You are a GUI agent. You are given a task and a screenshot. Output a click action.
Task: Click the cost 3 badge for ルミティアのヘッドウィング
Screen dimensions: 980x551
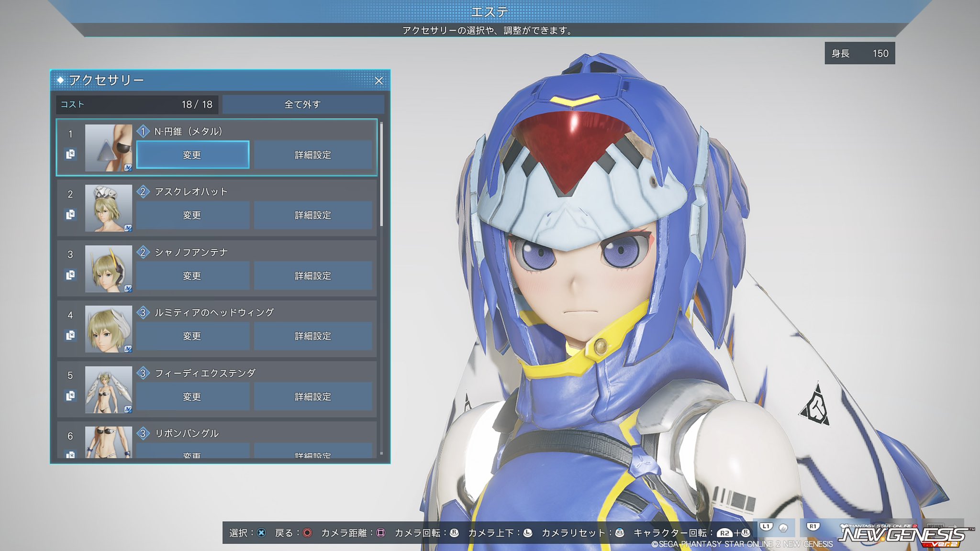[143, 313]
